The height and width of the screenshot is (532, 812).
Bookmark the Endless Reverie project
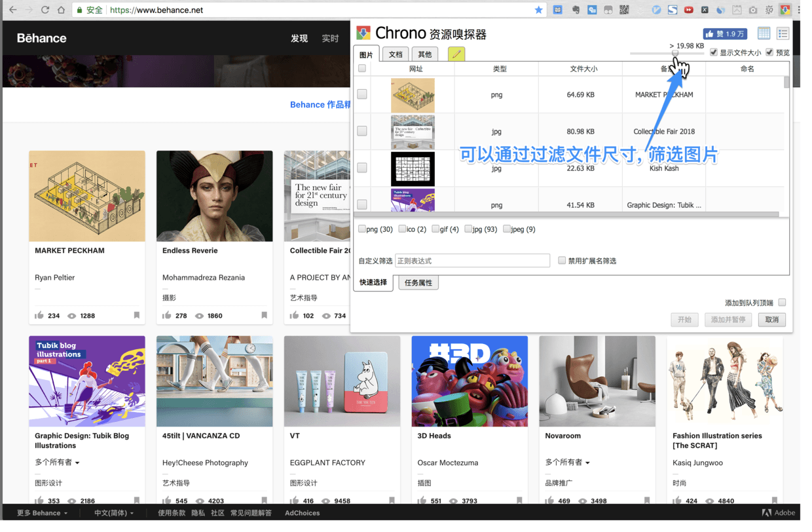[265, 315]
